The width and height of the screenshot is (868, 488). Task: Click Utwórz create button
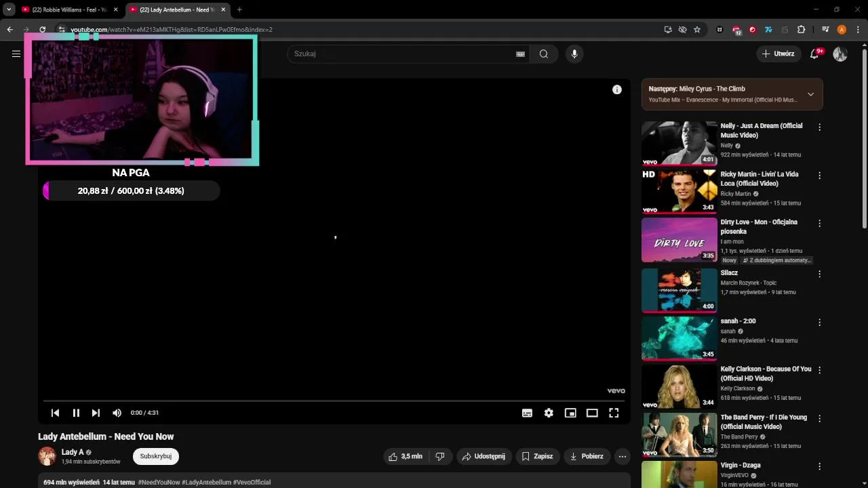point(778,54)
